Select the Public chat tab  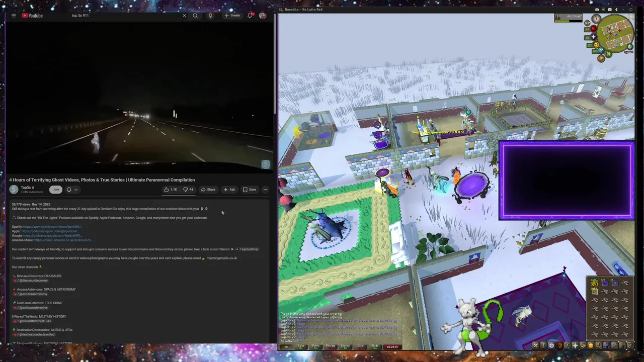[316, 346]
